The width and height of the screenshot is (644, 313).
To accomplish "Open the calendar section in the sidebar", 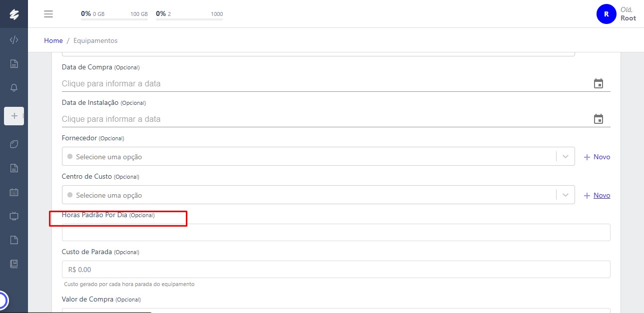I will pos(14,192).
